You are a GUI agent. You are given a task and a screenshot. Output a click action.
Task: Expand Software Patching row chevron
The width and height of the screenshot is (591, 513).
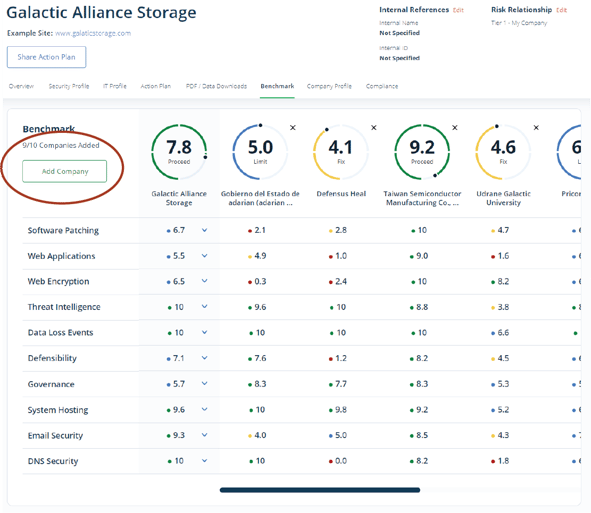[204, 230]
